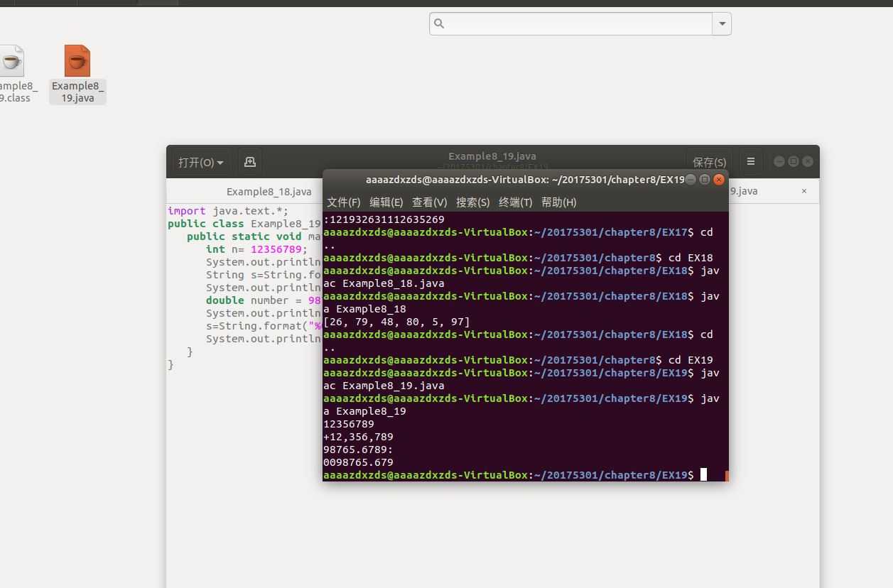Click the 'public static void' line in gedit
Image resolution: width=893 pixels, height=588 pixels.
254,236
